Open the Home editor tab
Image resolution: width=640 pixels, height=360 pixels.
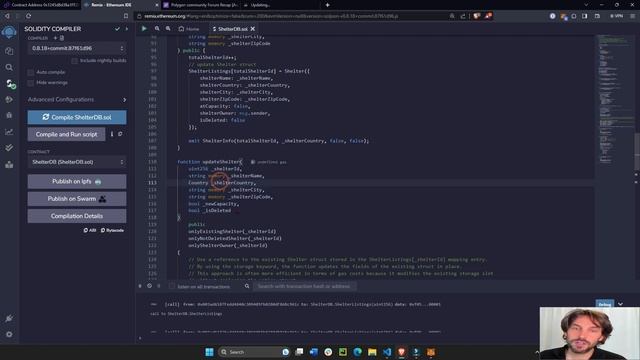click(x=189, y=29)
